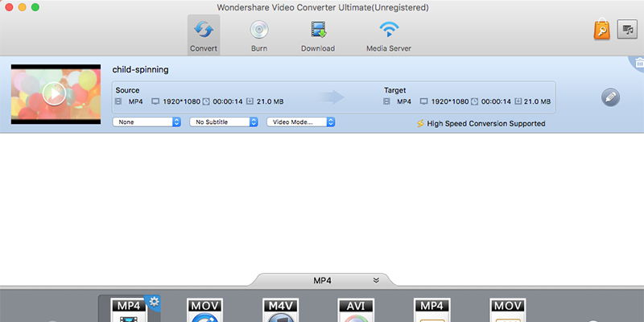Select the M4V format preset
The width and height of the screenshot is (644, 322).
click(x=280, y=310)
